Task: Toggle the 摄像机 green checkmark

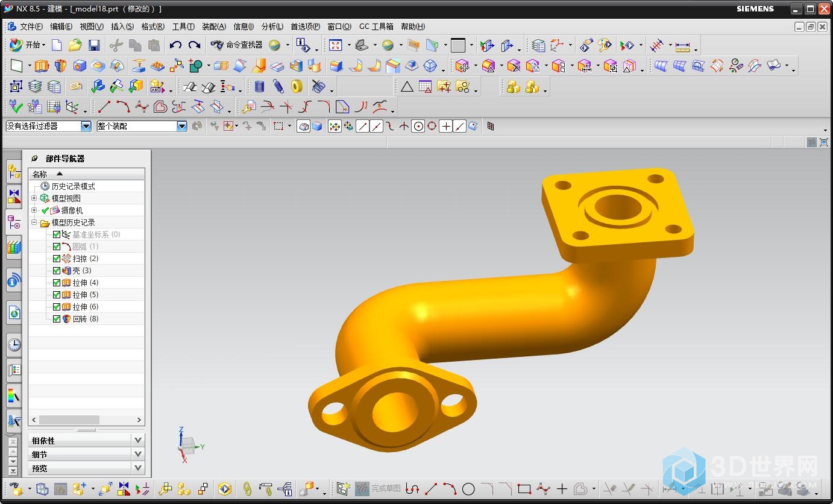Action: click(45, 210)
